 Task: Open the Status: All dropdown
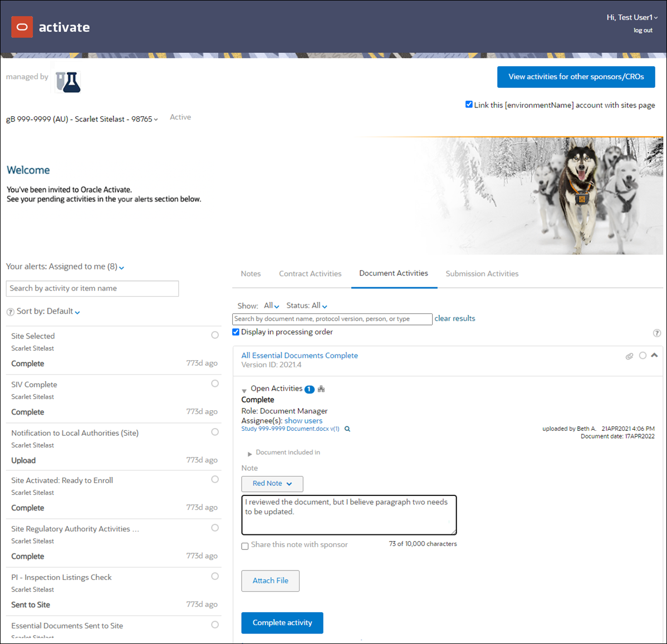point(306,305)
